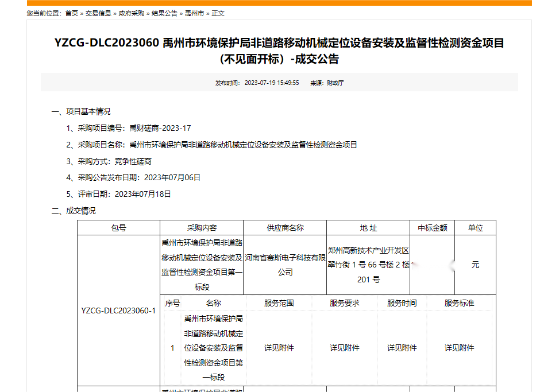Click the 地 址 column header

[x=368, y=228]
